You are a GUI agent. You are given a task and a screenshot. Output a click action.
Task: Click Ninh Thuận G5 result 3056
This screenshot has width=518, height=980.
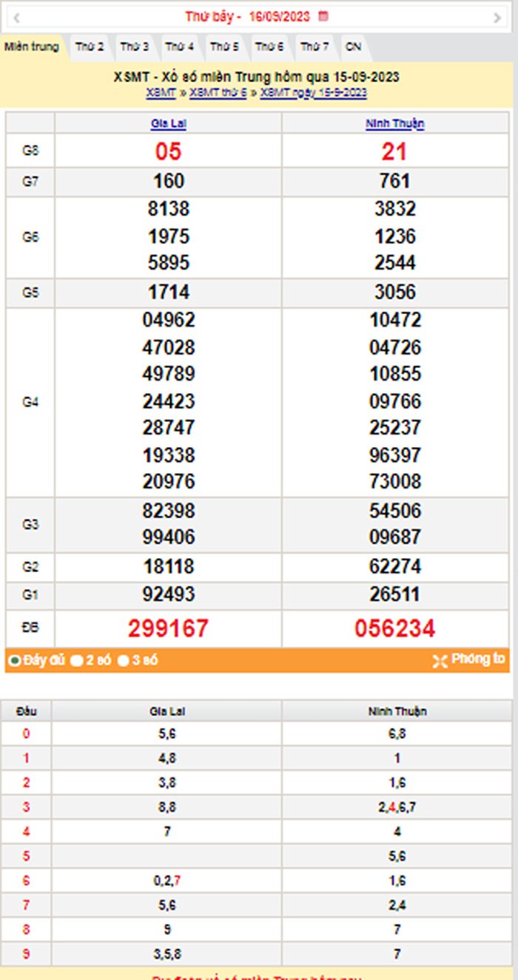[x=395, y=292]
